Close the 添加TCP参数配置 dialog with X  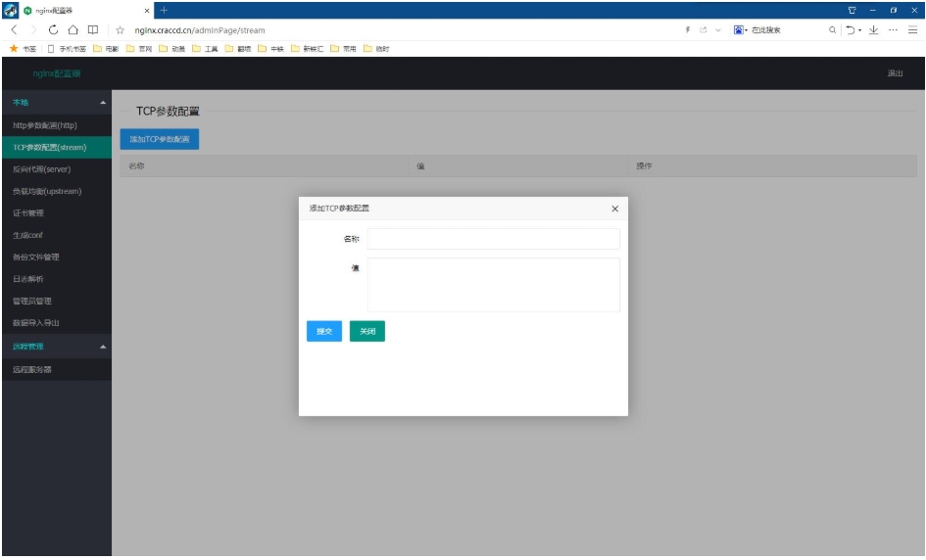[614, 209]
